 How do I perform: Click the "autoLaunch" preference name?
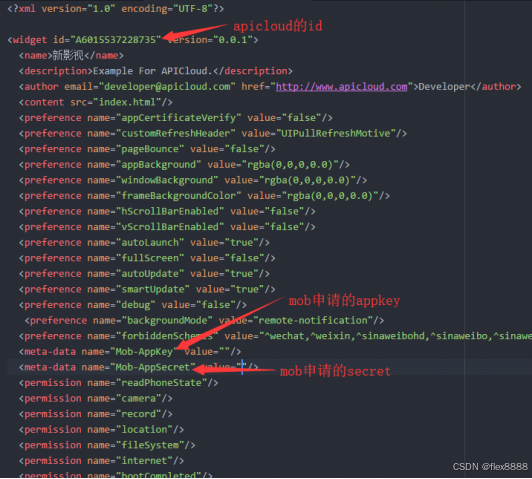click(x=150, y=243)
